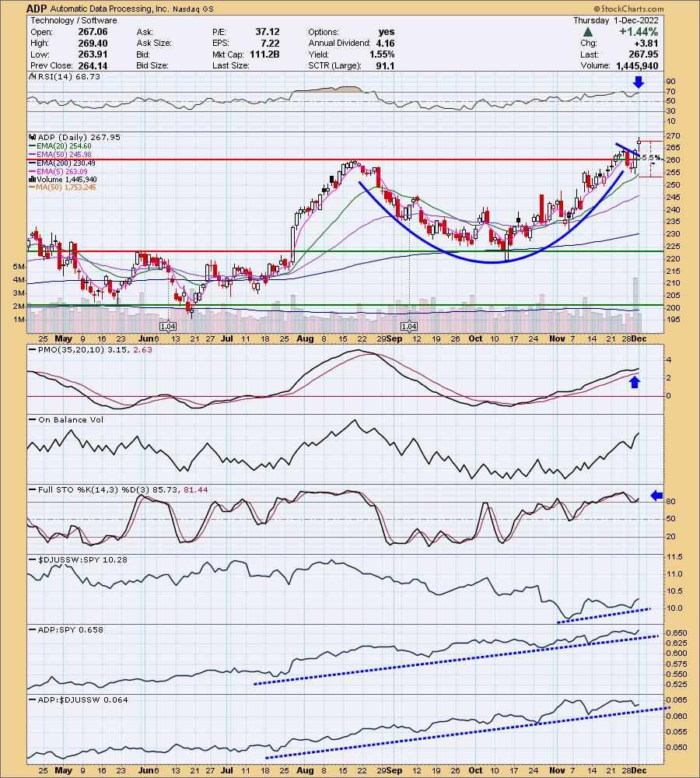Click the Mkt Cap value 111.2B

pos(264,54)
